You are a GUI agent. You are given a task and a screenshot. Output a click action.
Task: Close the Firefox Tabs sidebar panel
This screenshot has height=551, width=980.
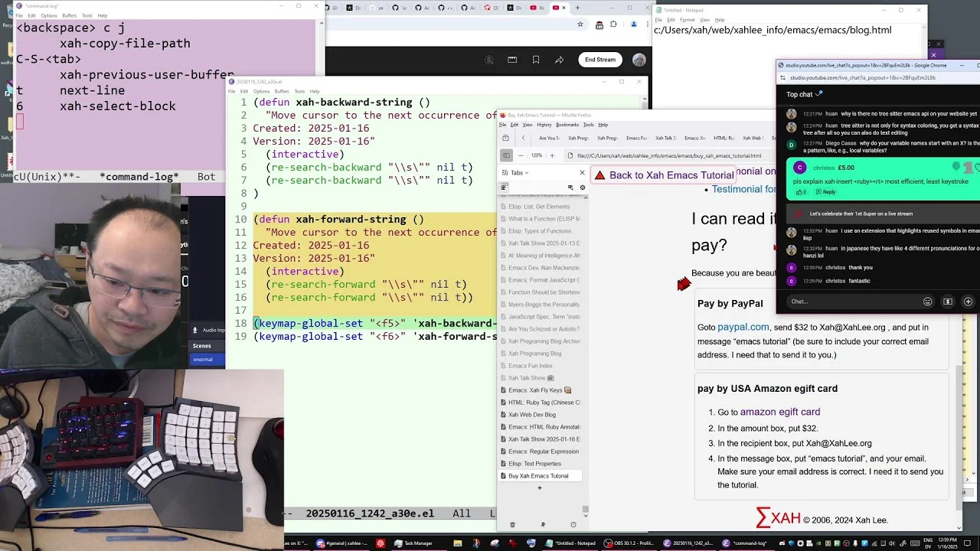pyautogui.click(x=582, y=173)
